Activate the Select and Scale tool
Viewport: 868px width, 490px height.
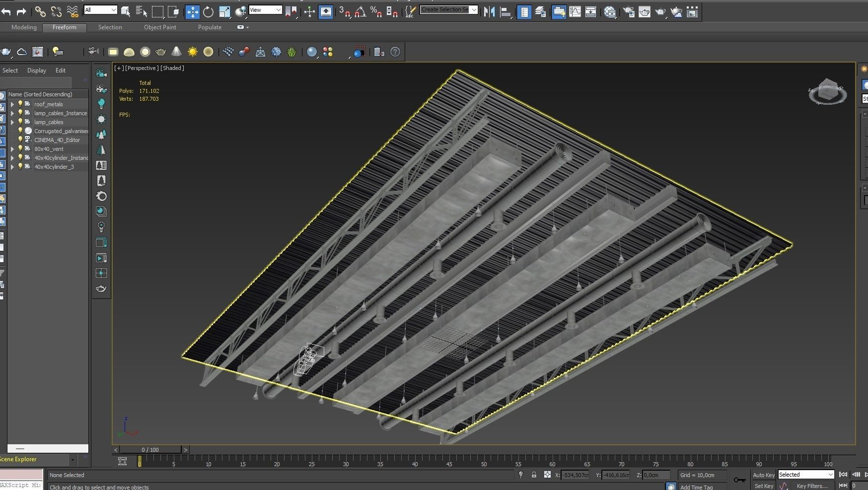point(224,11)
